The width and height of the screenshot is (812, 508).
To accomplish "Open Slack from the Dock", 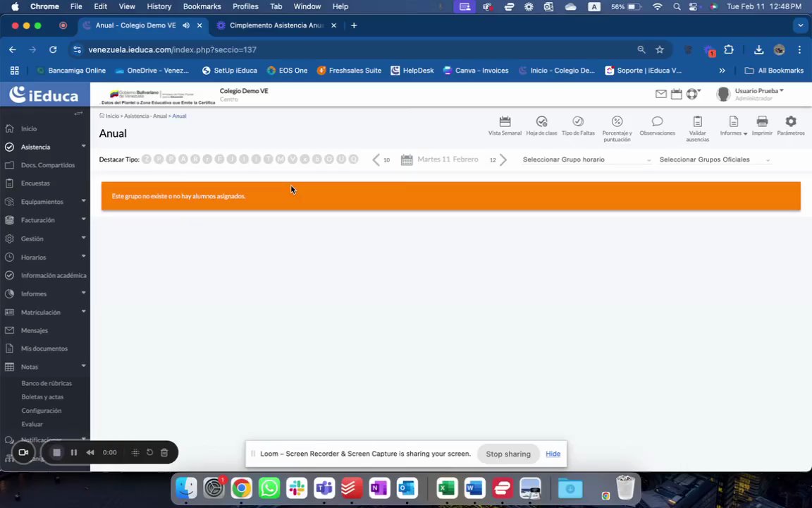I will [297, 488].
